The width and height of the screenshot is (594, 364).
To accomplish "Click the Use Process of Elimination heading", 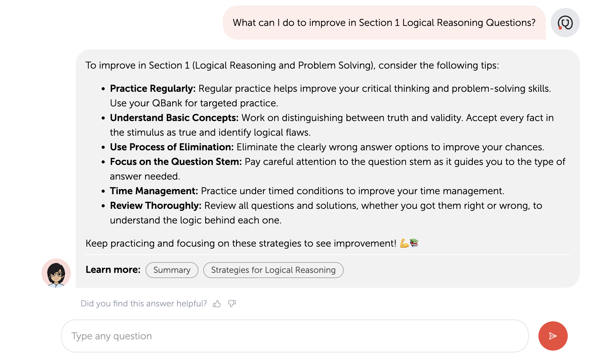I will coord(172,147).
